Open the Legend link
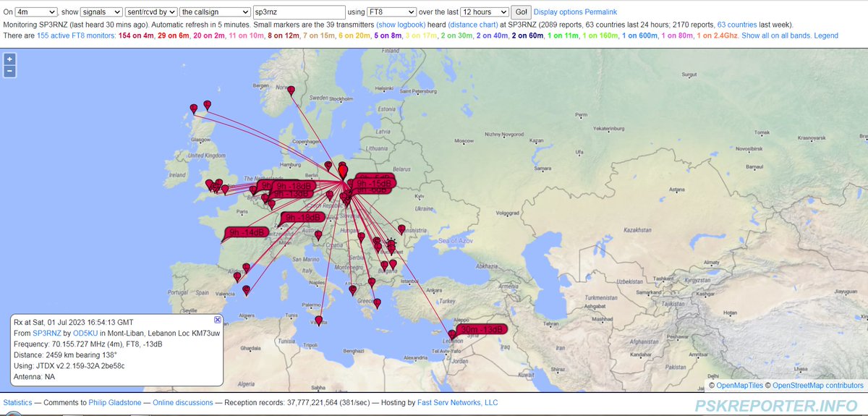The image size is (868, 416). [827, 35]
